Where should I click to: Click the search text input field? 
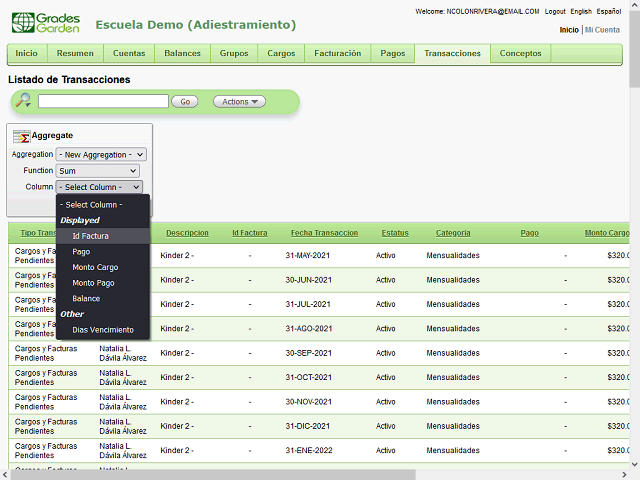tap(103, 101)
